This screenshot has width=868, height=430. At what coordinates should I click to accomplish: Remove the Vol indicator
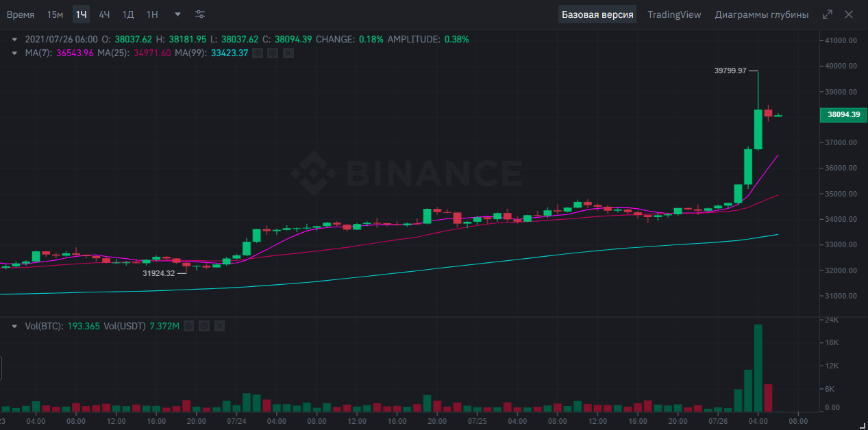pos(219,327)
